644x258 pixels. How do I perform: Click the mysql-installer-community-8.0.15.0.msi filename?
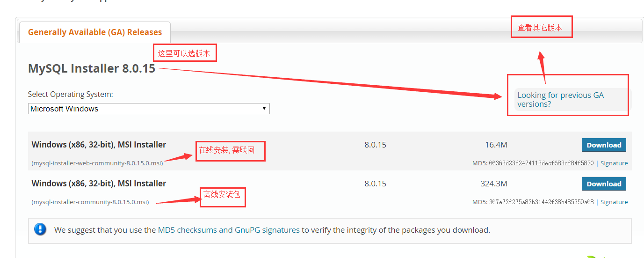point(90,202)
